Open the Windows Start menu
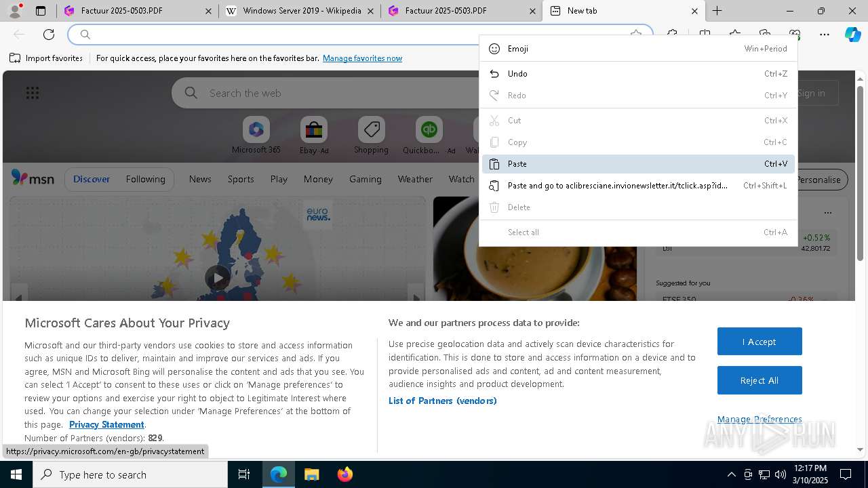This screenshot has width=868, height=488. 16,474
